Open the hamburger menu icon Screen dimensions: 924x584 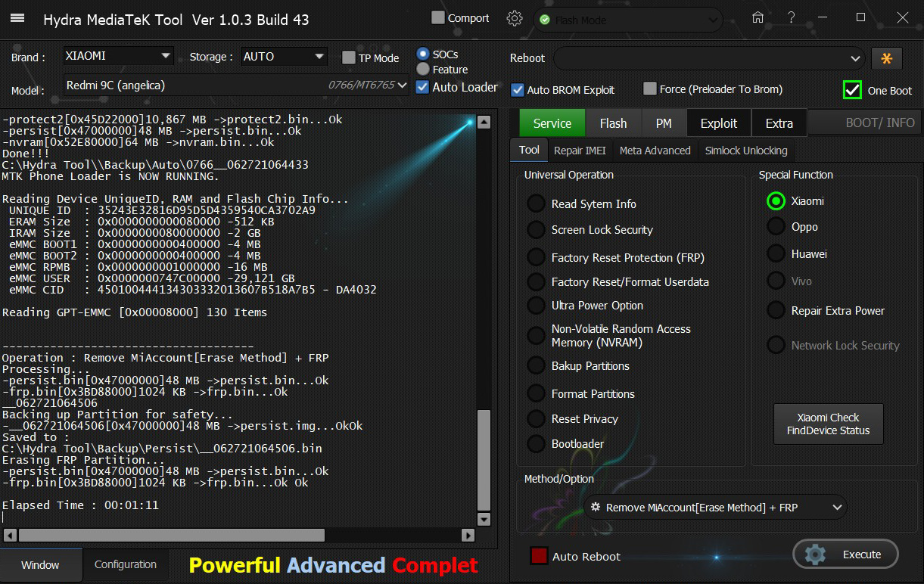click(x=17, y=19)
